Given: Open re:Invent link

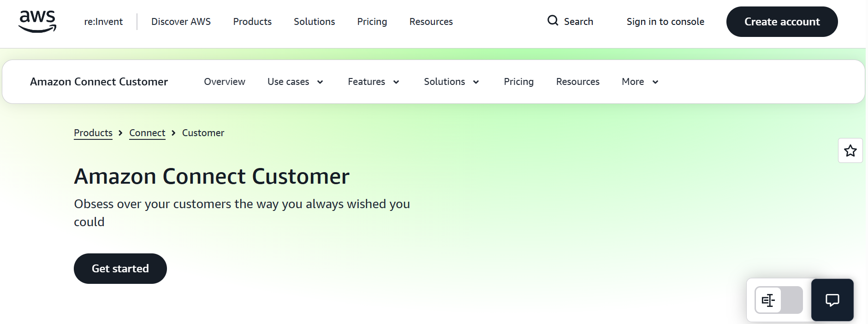Looking at the screenshot, I should point(103,22).
